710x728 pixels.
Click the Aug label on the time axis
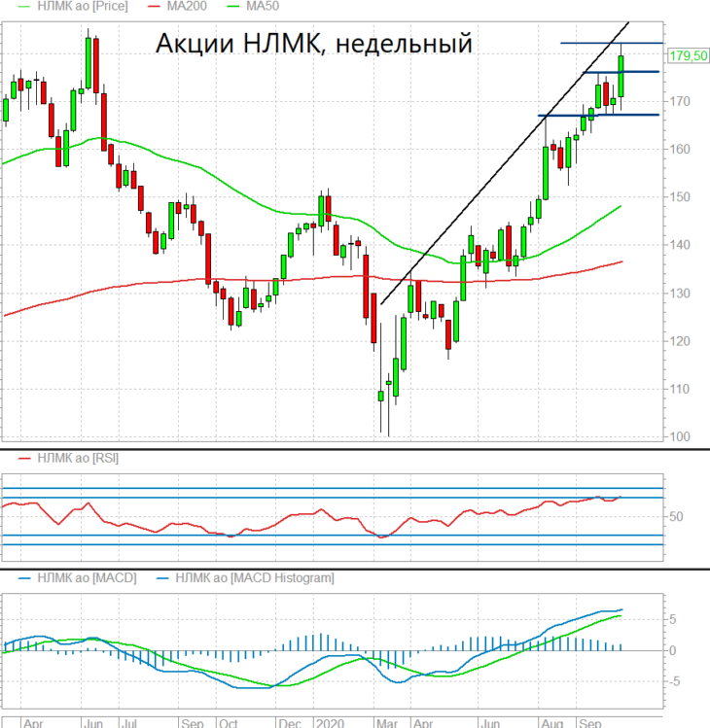point(552,722)
